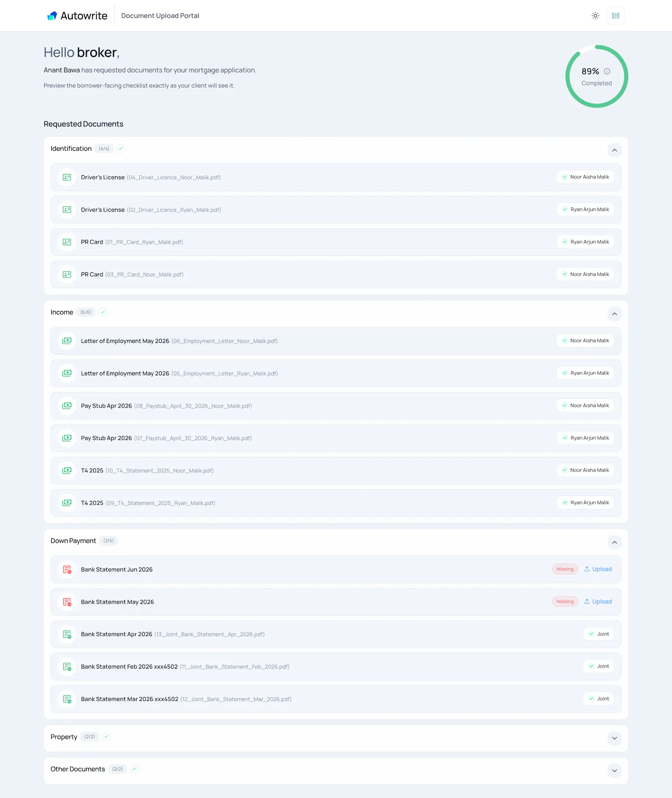This screenshot has width=672, height=798.
Task: Click the Income completed checkmark icon
Action: [102, 312]
